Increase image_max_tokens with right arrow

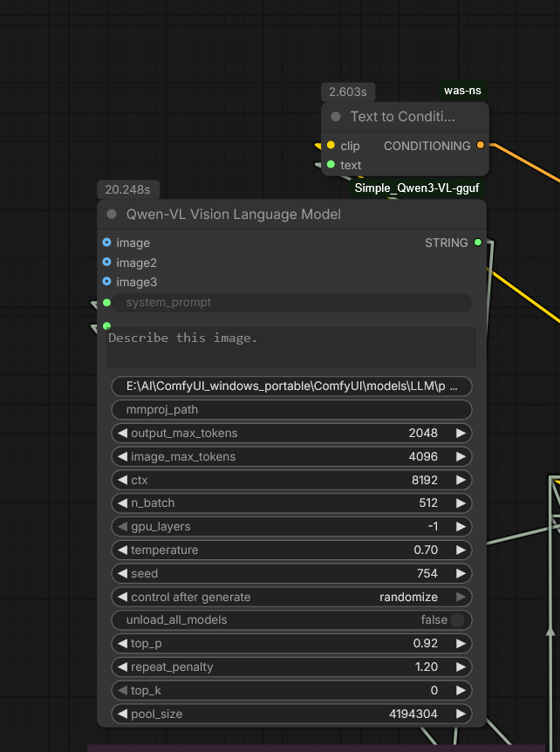pos(461,456)
